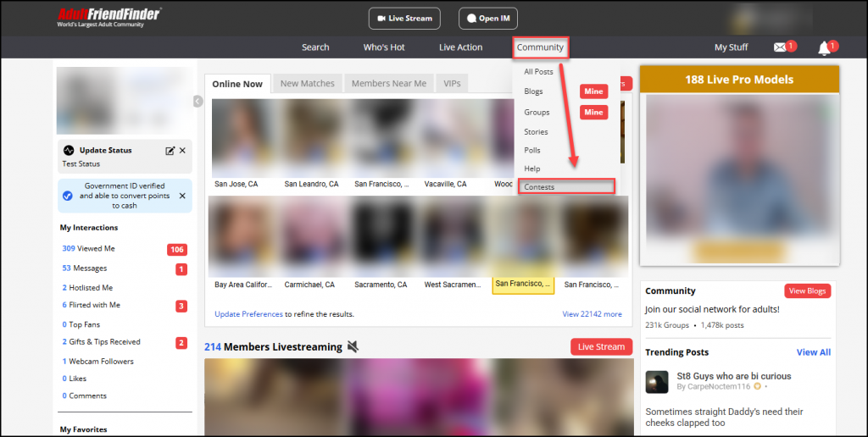Open the San Leandro, CA member thumbnail

[x=312, y=139]
